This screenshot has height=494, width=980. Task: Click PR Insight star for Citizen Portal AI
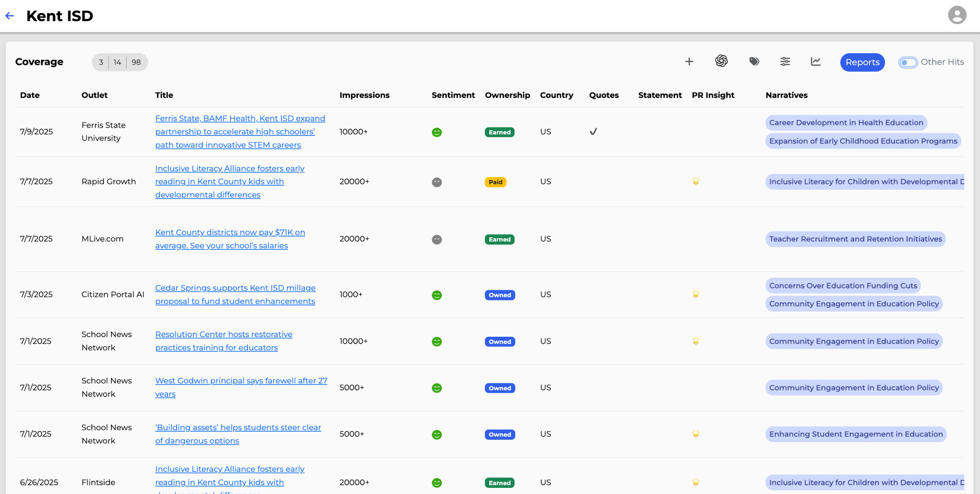tap(696, 294)
